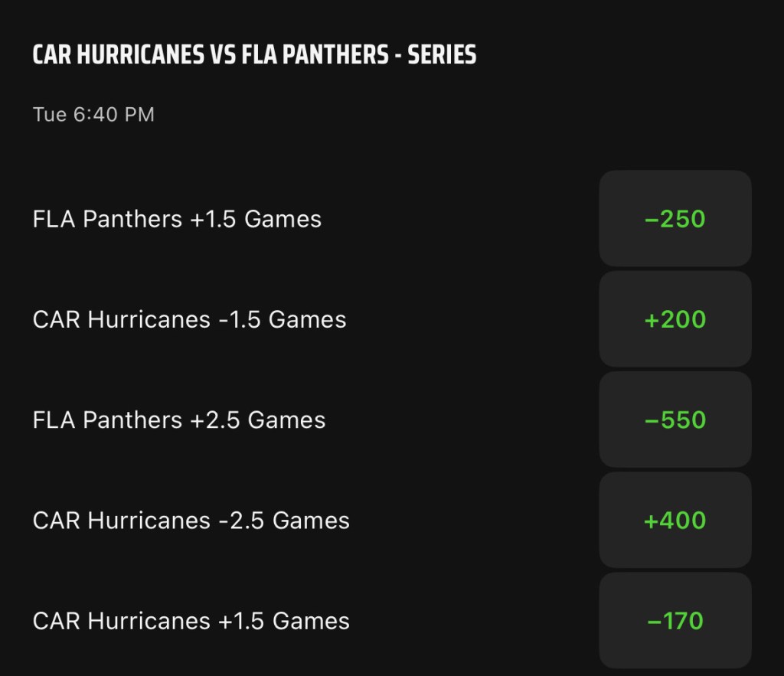784x676 pixels.
Task: Click the CAR Hurricanes -2.5 Games label
Action: click(x=191, y=521)
